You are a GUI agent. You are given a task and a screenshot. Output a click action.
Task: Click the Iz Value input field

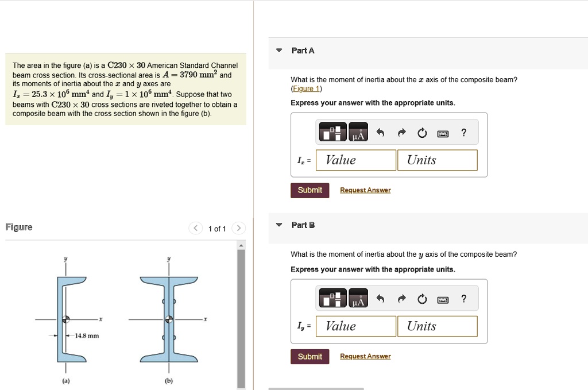(355, 160)
